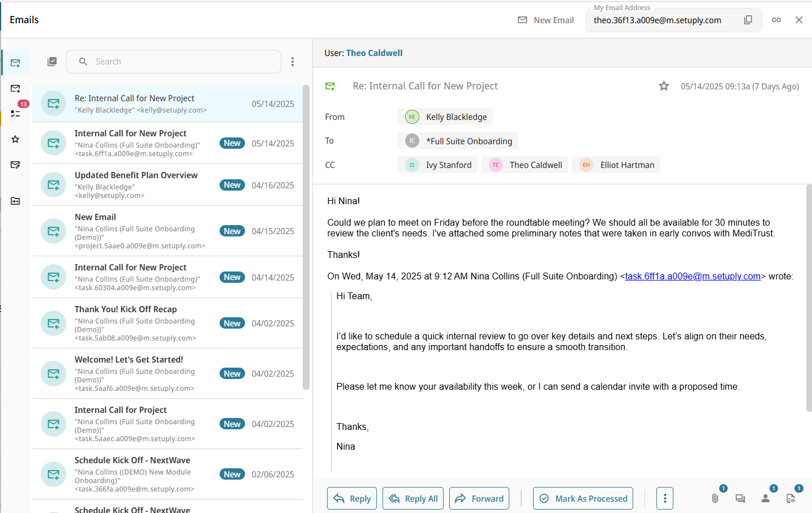View starred emails using the star sidebar icon

(15, 139)
